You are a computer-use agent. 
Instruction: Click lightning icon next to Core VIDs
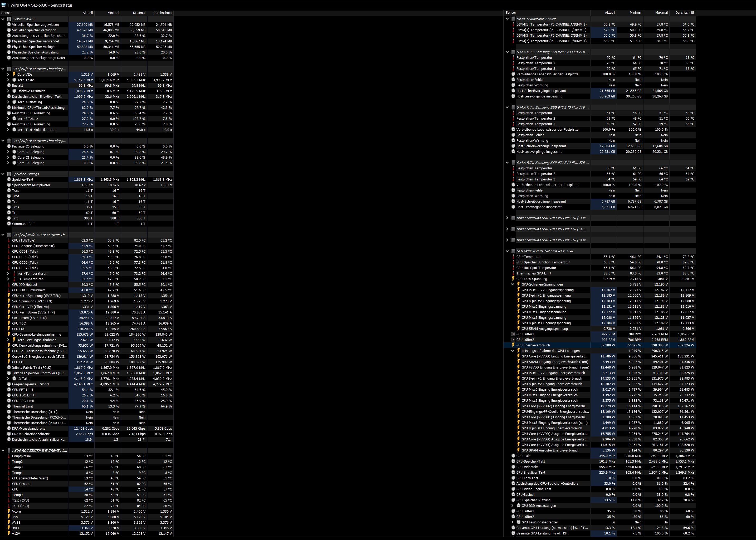[14, 74]
